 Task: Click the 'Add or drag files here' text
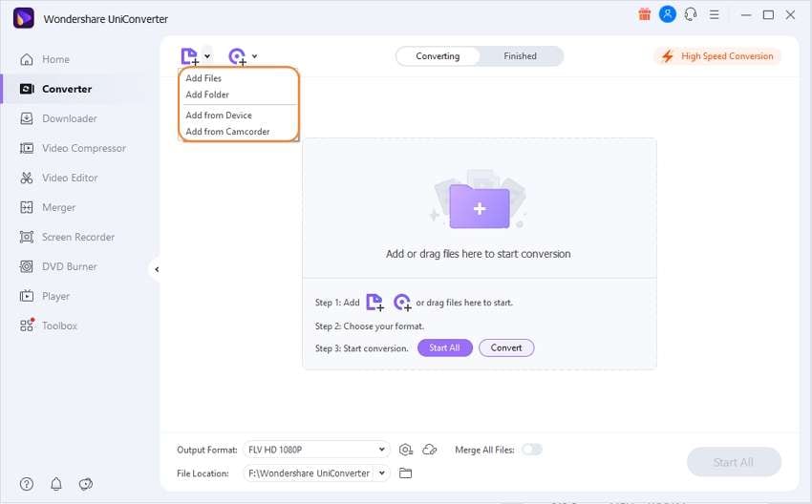478,254
